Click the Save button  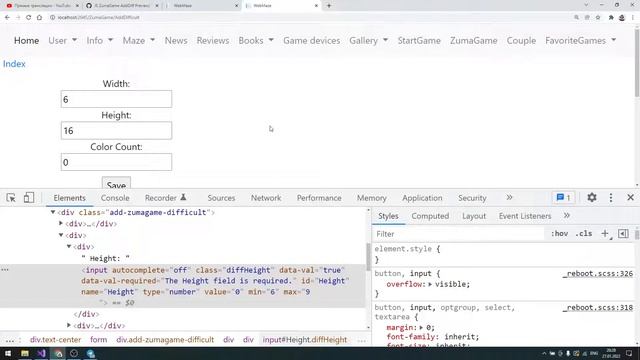(116, 184)
